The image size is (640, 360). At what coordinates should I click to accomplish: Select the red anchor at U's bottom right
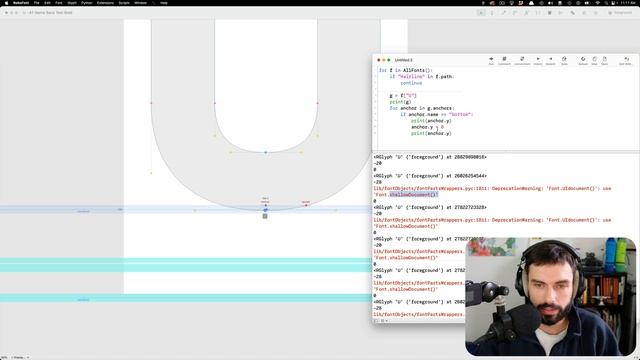[306, 205]
